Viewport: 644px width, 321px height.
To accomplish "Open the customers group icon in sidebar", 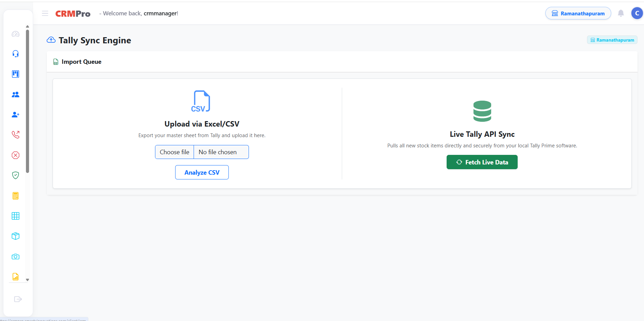I will (15, 94).
